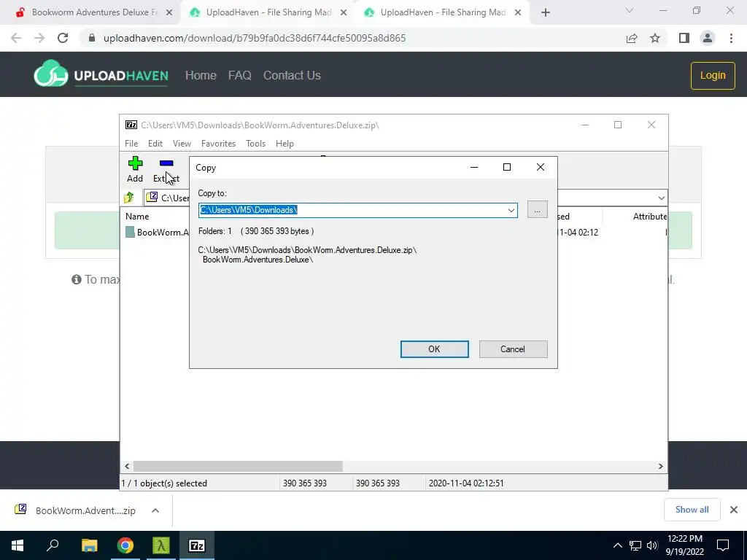Close the Copy dialog with X
The width and height of the screenshot is (747, 560).
[541, 167]
